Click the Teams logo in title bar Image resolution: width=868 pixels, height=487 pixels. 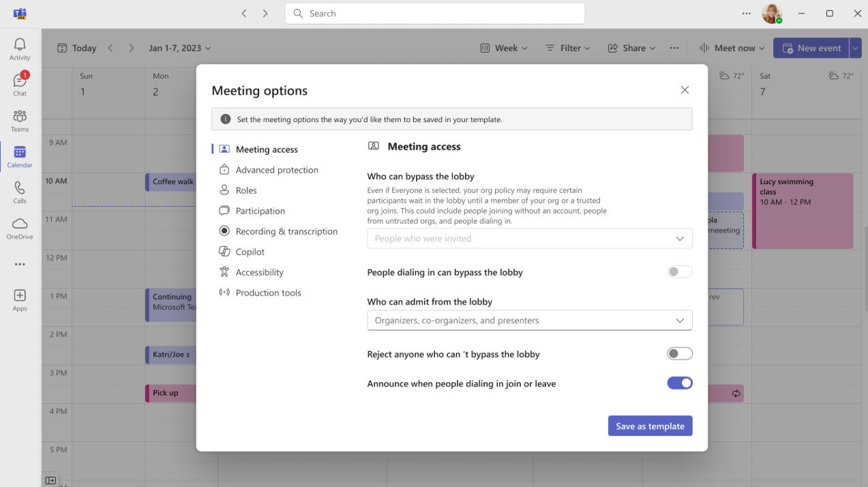point(20,13)
